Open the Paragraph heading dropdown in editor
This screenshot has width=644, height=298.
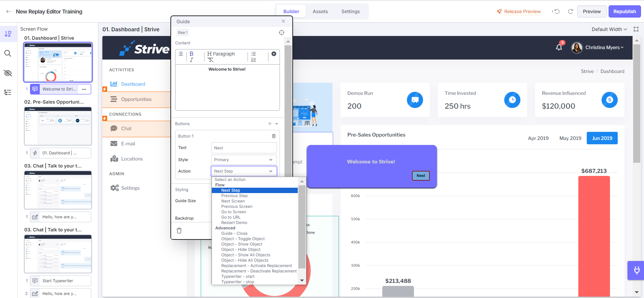tap(221, 54)
